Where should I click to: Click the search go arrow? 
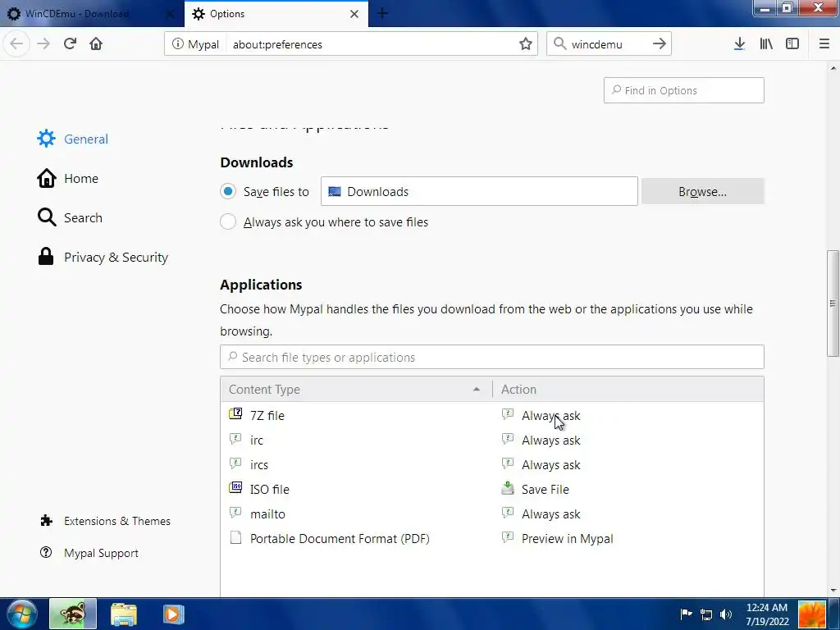(659, 44)
